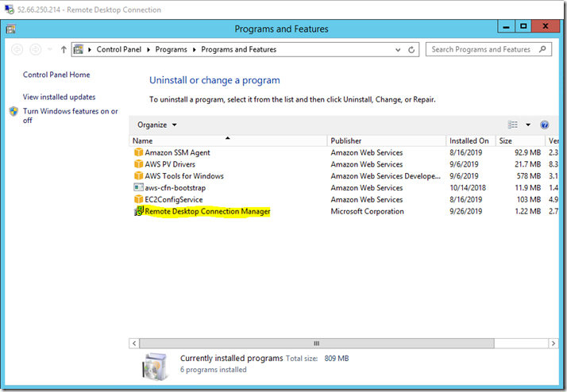567x392 pixels.
Task: Open the recent locations dropdown arrow
Action: [x=50, y=49]
